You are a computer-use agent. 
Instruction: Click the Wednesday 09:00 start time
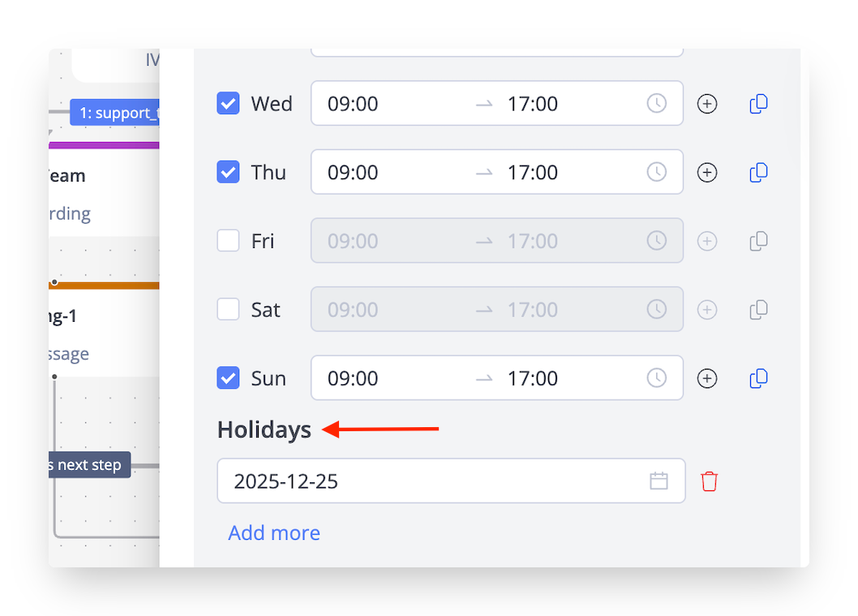[x=353, y=104]
